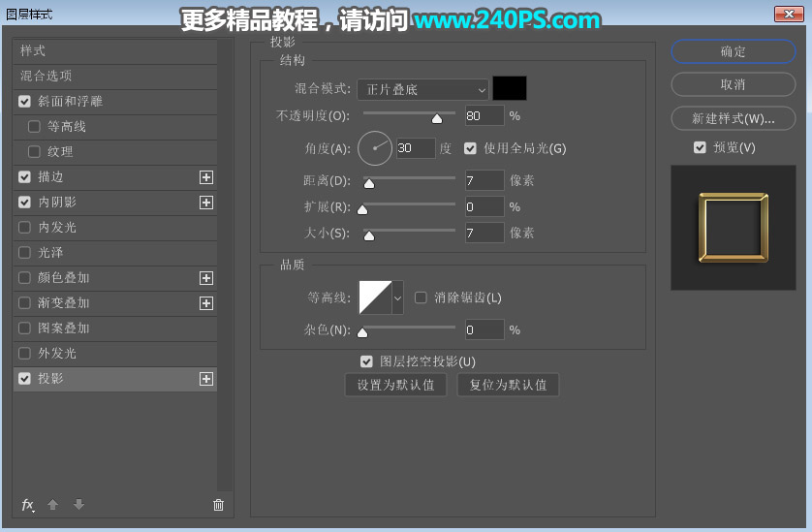Click 新建样式(W)... button

click(x=733, y=118)
